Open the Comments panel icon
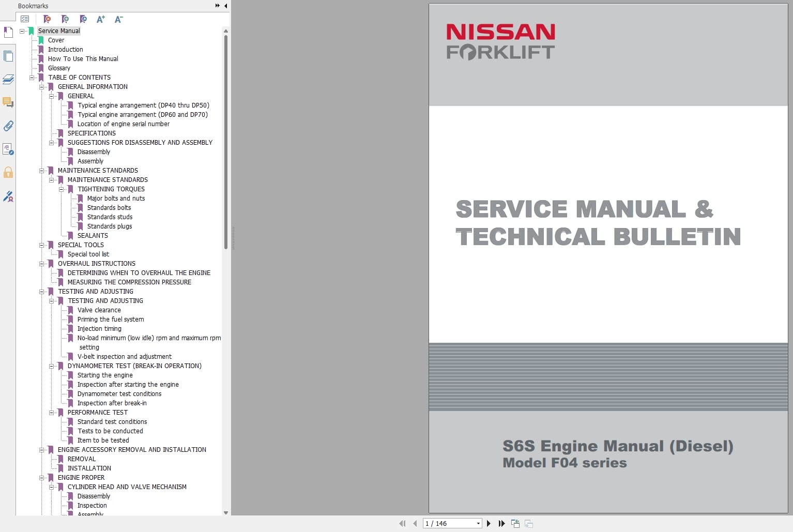The image size is (793, 532). point(8,102)
